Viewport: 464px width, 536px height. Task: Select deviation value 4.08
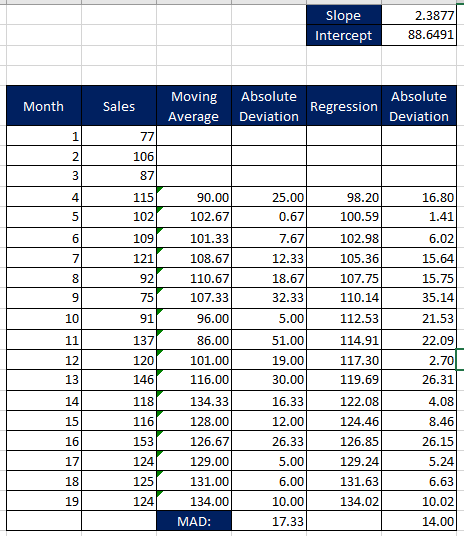click(419, 401)
